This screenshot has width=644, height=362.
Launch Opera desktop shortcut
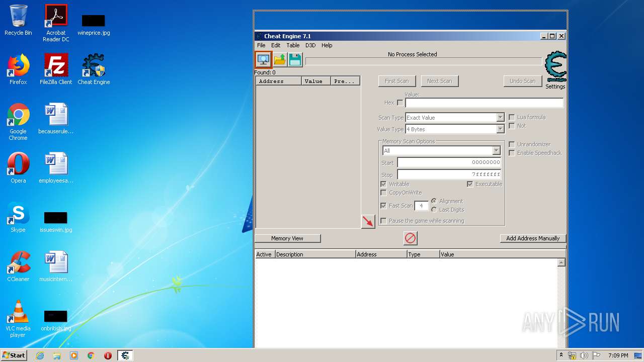(18, 168)
